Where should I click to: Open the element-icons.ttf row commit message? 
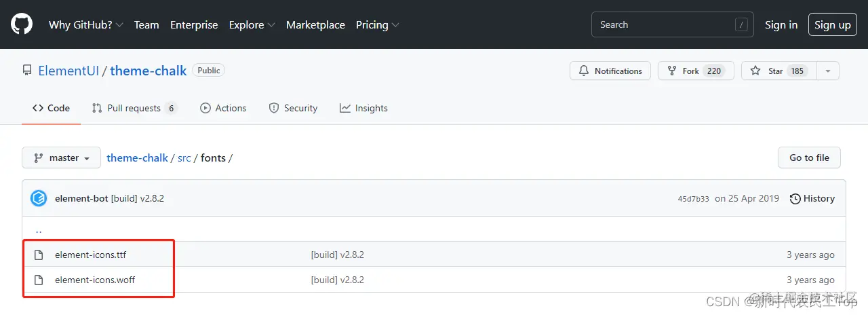click(x=338, y=255)
